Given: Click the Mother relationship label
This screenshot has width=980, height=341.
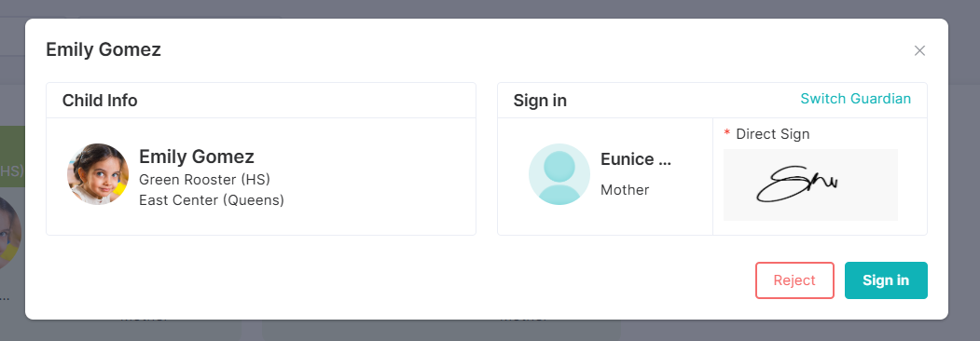Looking at the screenshot, I should coord(625,190).
